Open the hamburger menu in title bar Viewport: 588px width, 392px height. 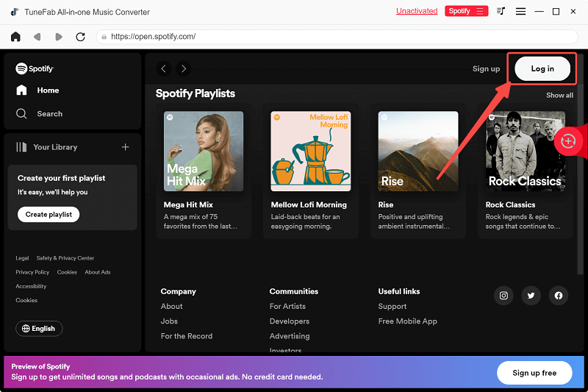click(x=520, y=12)
